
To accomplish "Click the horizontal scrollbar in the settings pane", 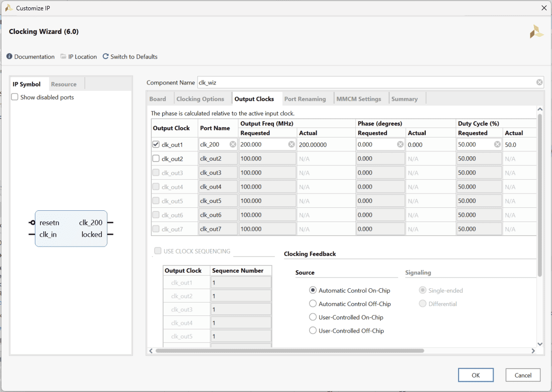I will [x=290, y=351].
